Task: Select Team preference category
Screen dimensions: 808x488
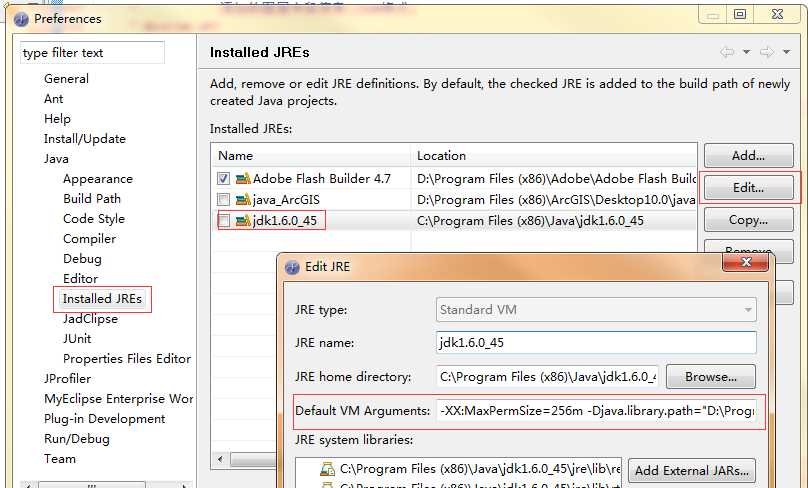Action: [60, 459]
